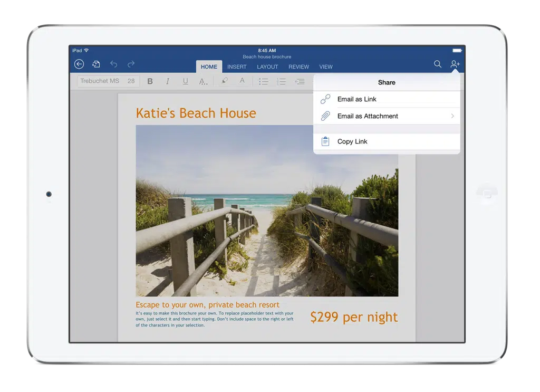Click the Escape to your own heading
This screenshot has height=392, width=540.
[x=207, y=305]
